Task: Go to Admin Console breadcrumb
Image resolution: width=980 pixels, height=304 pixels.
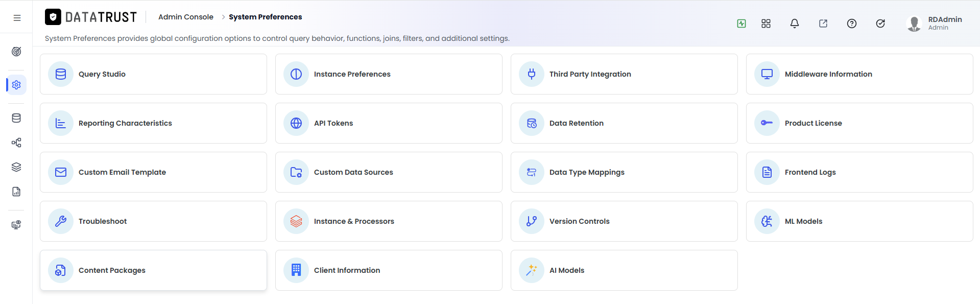Action: coord(186,17)
